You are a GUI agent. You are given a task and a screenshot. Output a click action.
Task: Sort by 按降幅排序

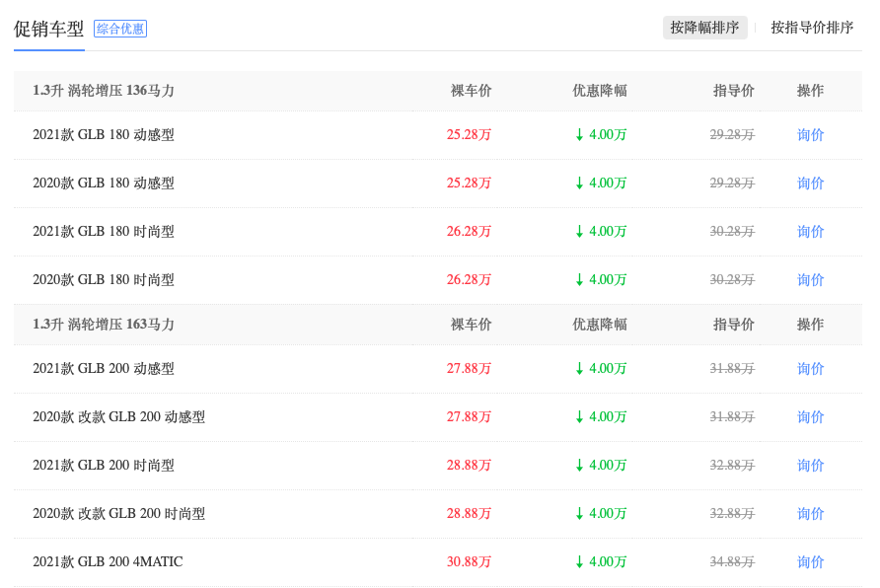click(x=704, y=28)
